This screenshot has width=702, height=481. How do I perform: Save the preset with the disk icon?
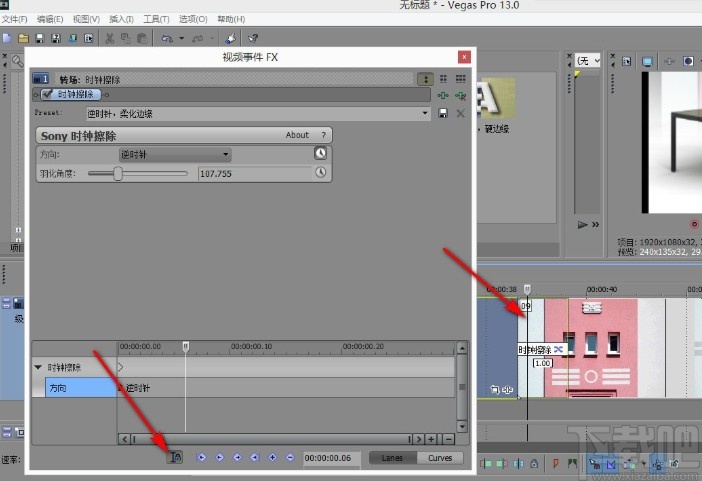coord(443,113)
